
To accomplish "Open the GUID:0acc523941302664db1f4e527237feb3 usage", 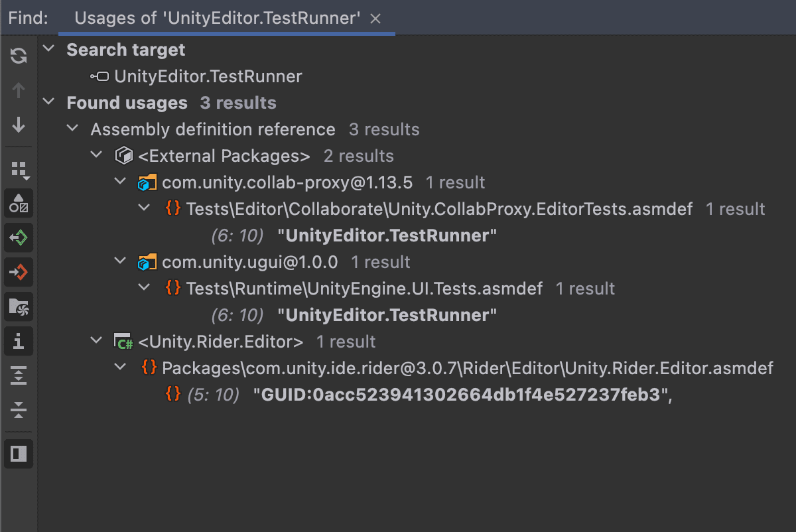I will 464,395.
